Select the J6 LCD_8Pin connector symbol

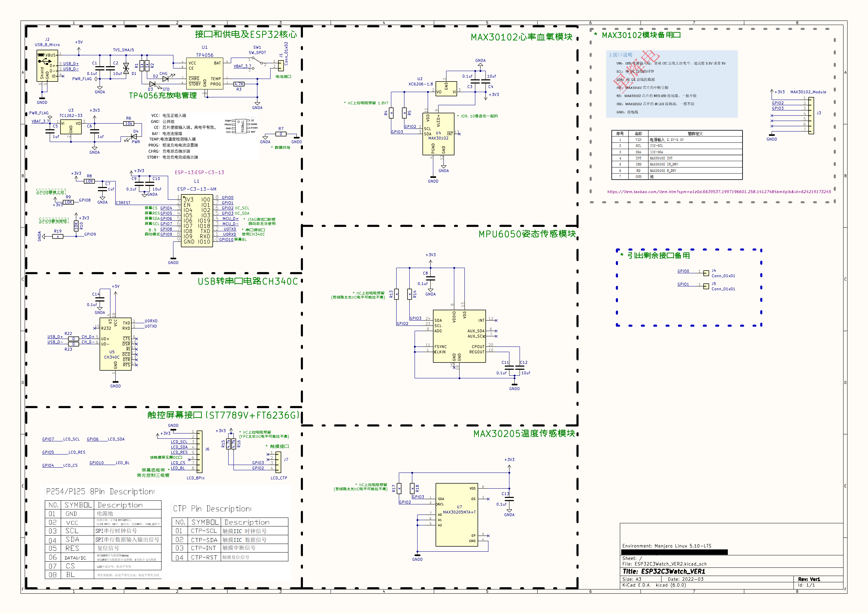[x=200, y=452]
